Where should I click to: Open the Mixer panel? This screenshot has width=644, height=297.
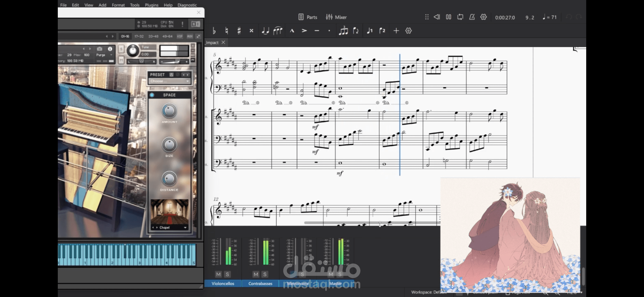tap(336, 17)
